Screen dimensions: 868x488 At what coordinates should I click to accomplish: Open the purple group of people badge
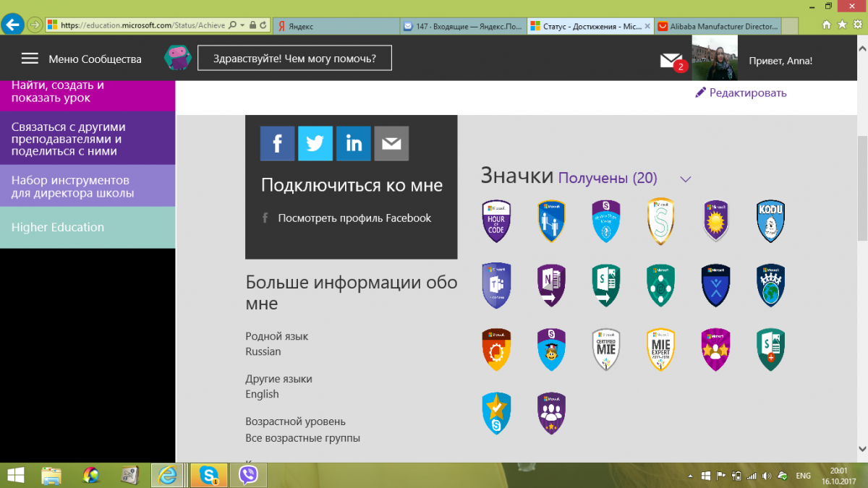tap(551, 414)
